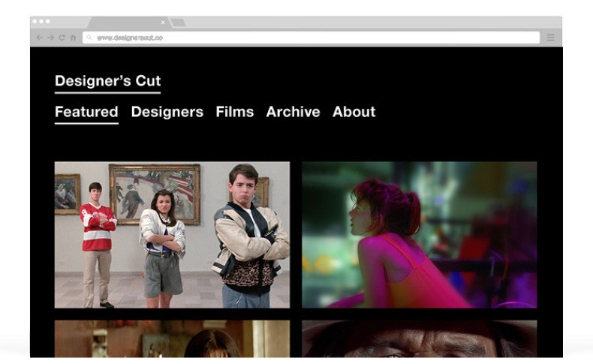Screen dimensions: 593x364
Task: Open the close-up face with hat thumbnail
Action: (x=420, y=338)
